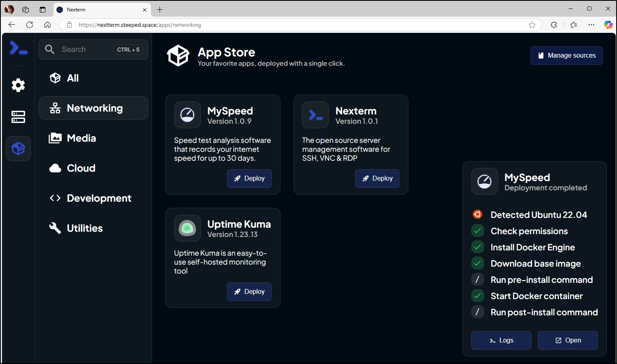
Task: Click the skipped icon beside Run post-install command
Action: [x=477, y=312]
